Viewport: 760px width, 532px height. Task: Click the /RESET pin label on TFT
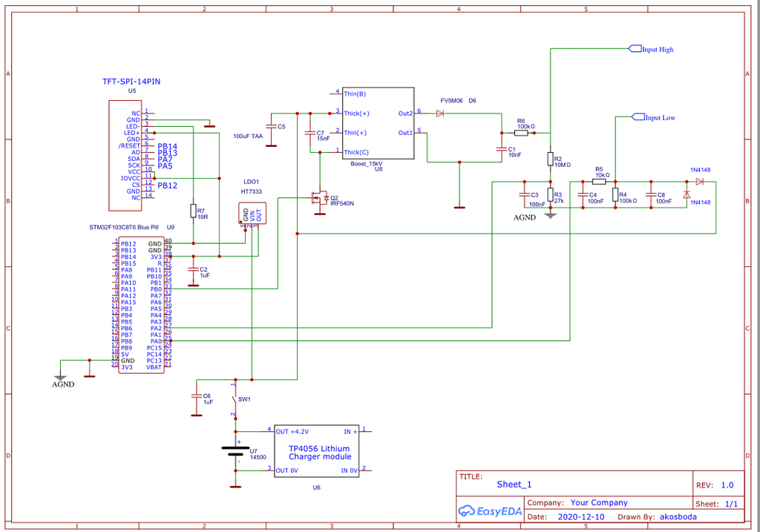(x=129, y=146)
